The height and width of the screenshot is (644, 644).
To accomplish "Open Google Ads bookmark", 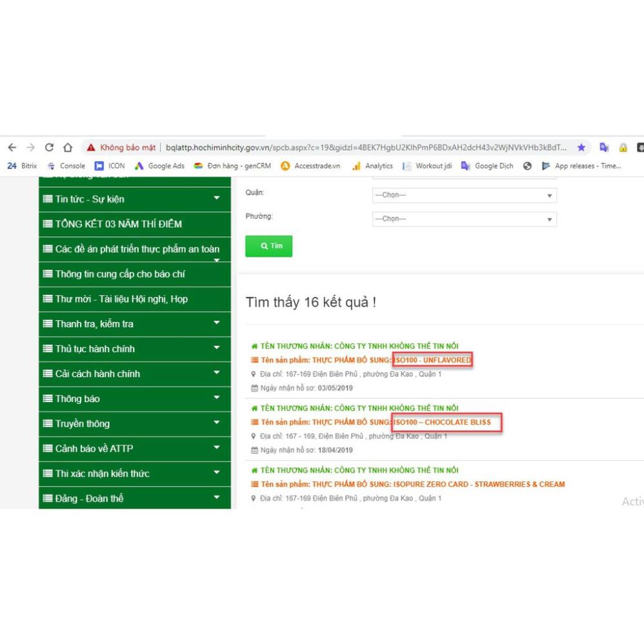I will coord(159,166).
